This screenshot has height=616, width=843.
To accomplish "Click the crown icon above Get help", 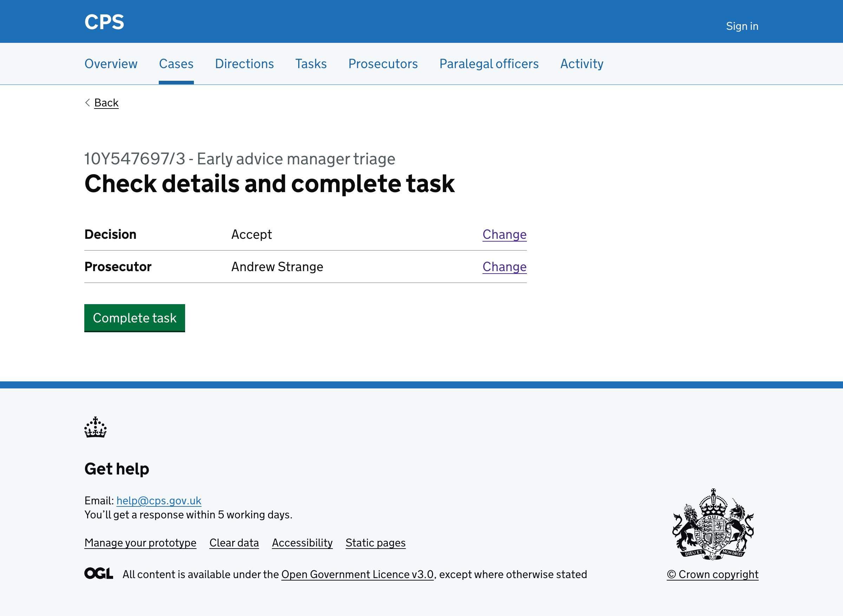I will pos(96,428).
